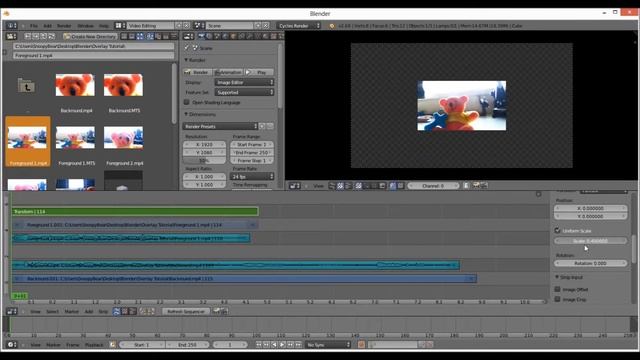Open the Playback menu in timeline
Viewport: 640px width, 360px height.
(94, 345)
